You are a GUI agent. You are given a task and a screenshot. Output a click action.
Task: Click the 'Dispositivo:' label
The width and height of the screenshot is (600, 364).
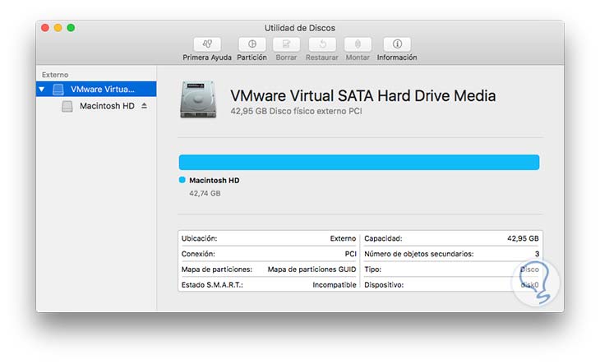tap(384, 285)
